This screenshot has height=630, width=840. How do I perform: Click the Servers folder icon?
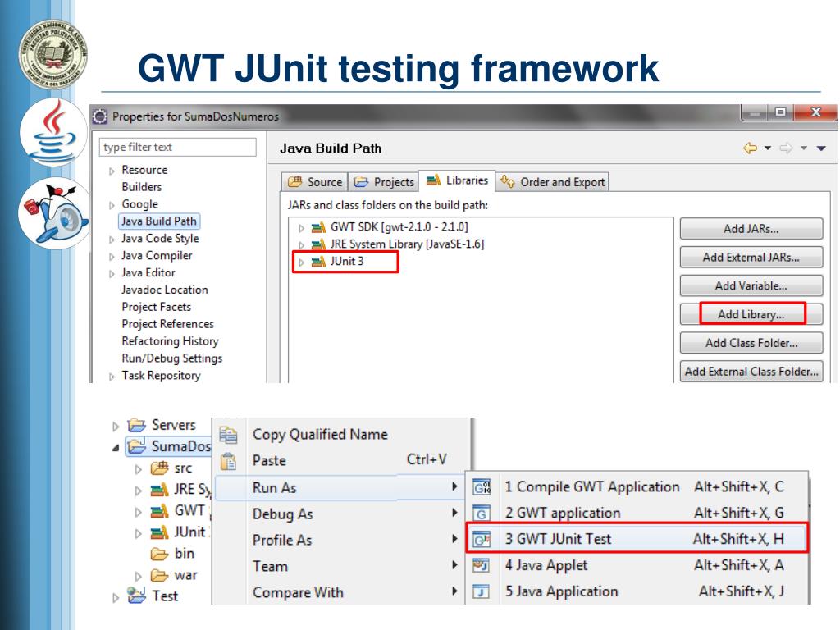coord(137,426)
